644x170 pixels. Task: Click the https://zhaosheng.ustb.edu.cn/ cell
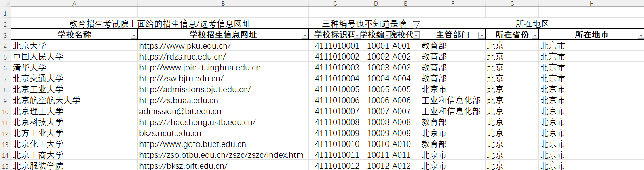point(223,122)
